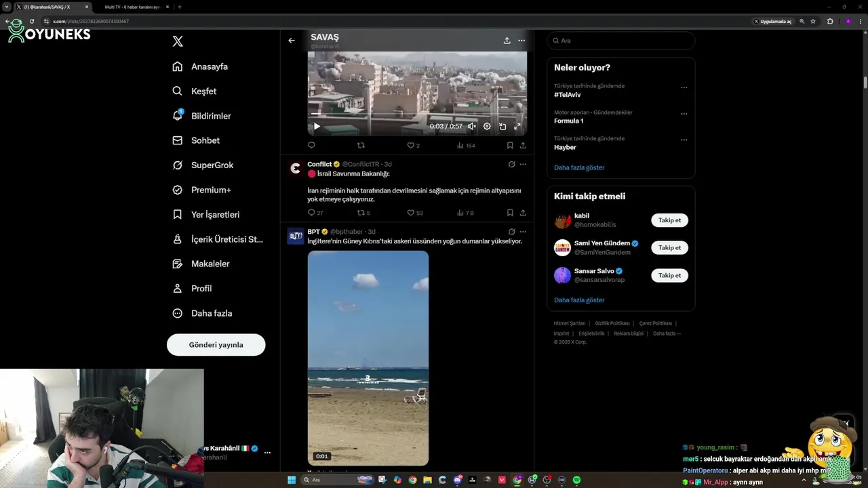Share the Conflict post
868x488 pixels.
523,213
